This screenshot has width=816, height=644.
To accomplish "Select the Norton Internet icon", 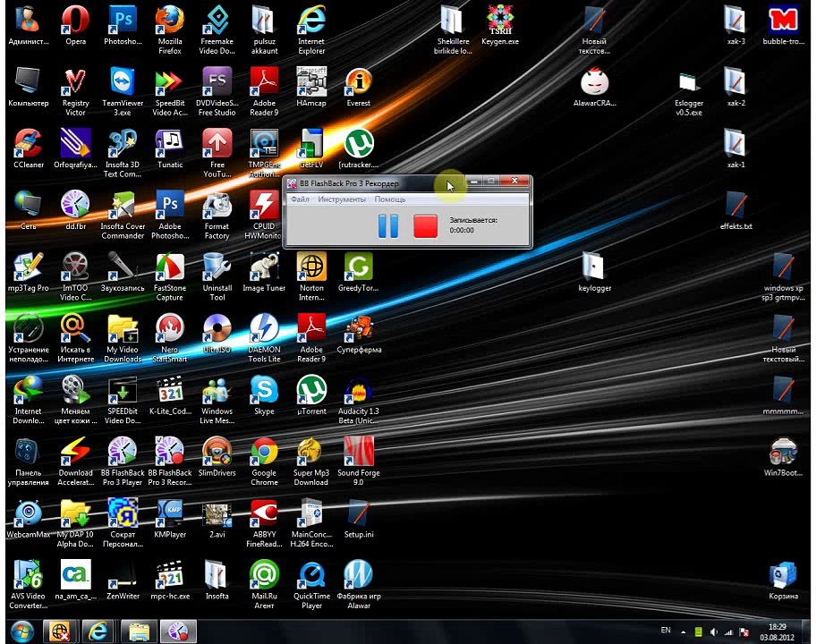I will pyautogui.click(x=311, y=276).
